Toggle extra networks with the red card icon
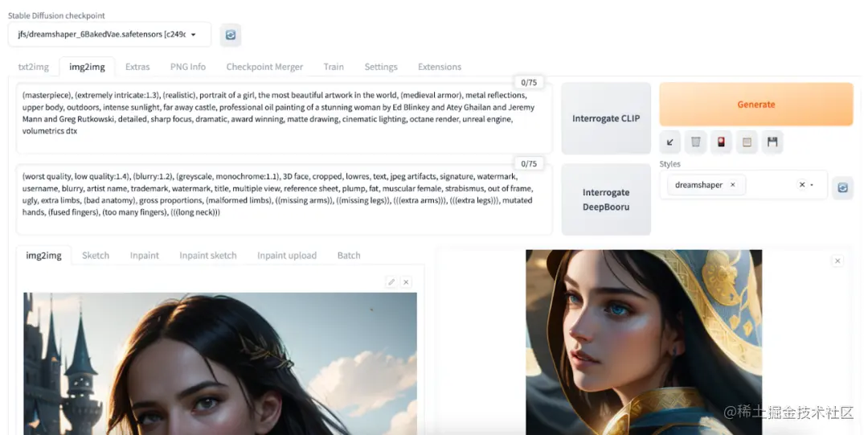Image resolution: width=868 pixels, height=435 pixels. 721,142
